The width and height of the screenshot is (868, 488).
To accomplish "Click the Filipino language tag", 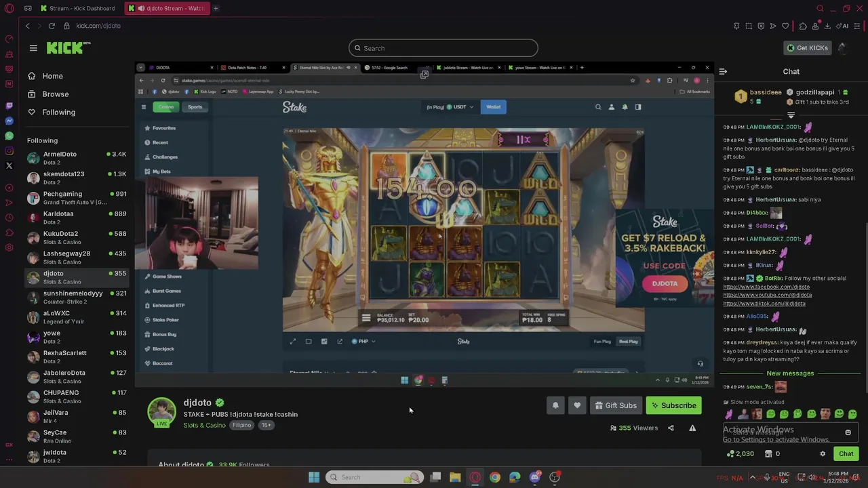I will 242,425.
